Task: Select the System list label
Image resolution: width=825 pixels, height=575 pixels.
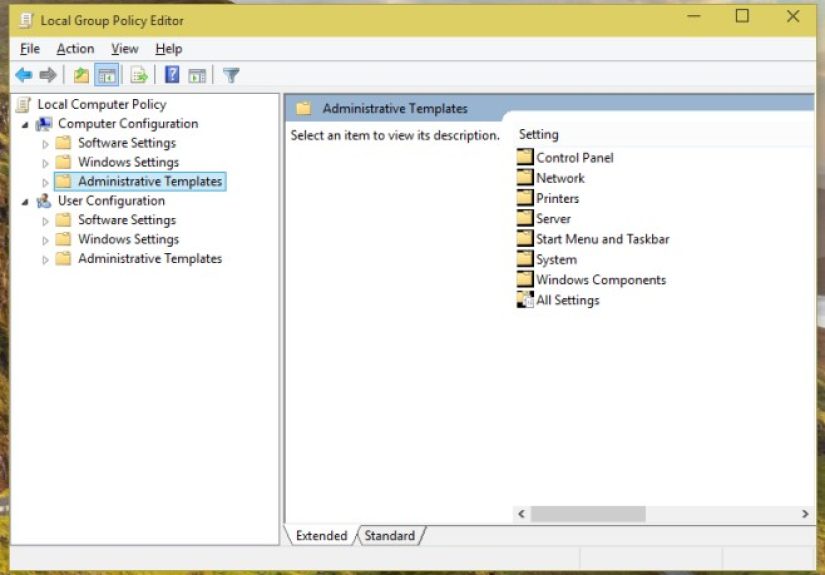Action: 557,260
